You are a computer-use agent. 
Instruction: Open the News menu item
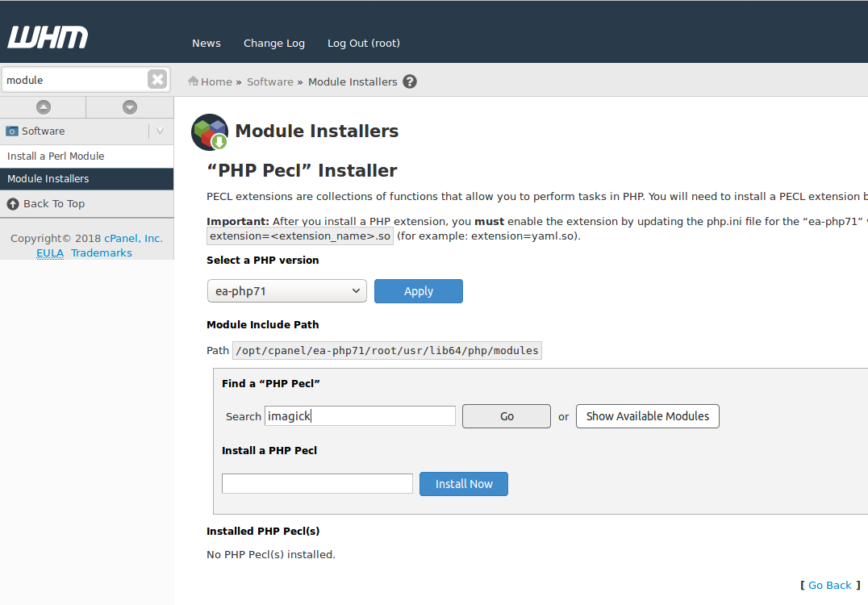pyautogui.click(x=206, y=43)
